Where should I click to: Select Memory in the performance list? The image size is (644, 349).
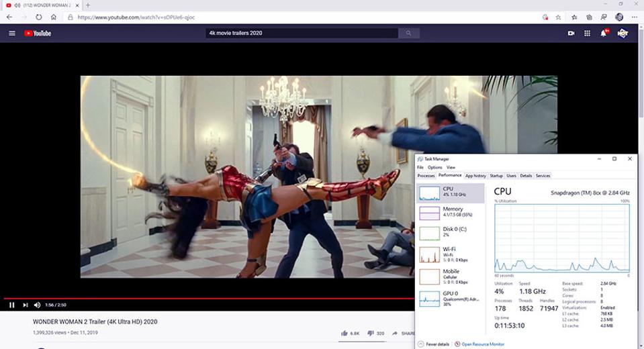pyautogui.click(x=451, y=213)
